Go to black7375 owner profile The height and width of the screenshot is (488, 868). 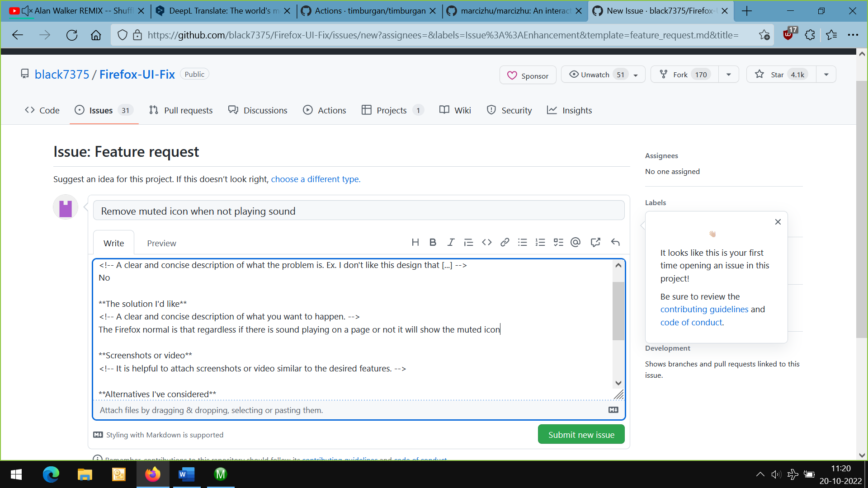[x=62, y=74]
